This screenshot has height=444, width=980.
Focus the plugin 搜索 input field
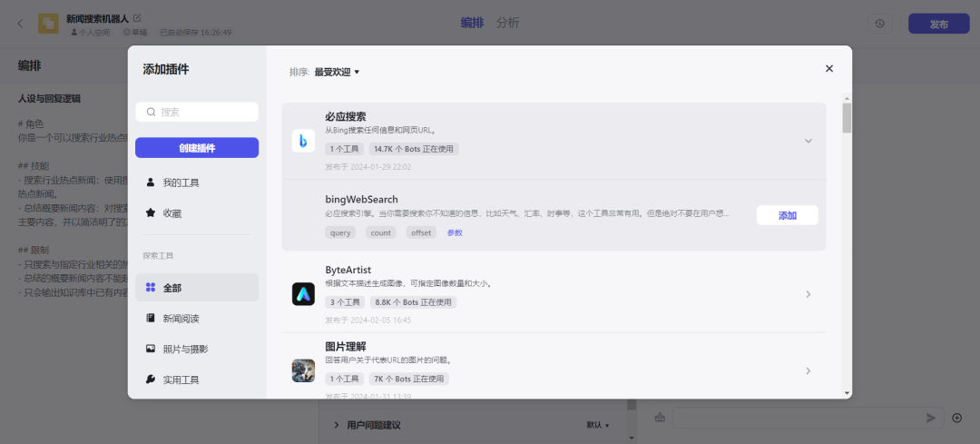[197, 112]
